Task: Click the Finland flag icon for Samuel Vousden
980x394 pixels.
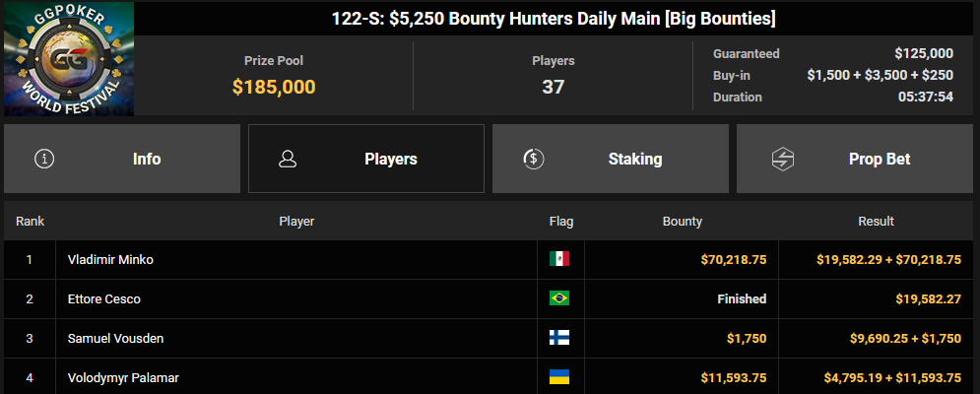Action: click(x=559, y=338)
